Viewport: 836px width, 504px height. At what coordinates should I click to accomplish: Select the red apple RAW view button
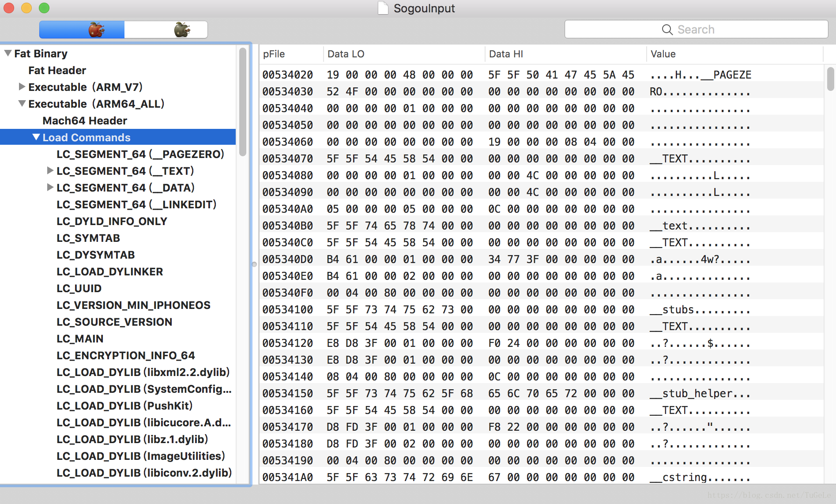point(82,30)
